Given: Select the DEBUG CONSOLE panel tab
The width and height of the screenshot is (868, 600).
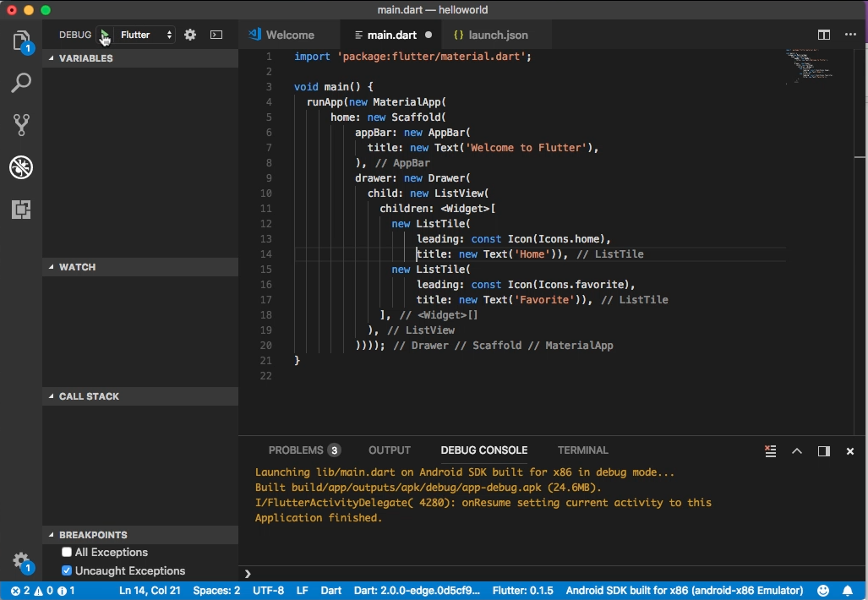Looking at the screenshot, I should 483,450.
